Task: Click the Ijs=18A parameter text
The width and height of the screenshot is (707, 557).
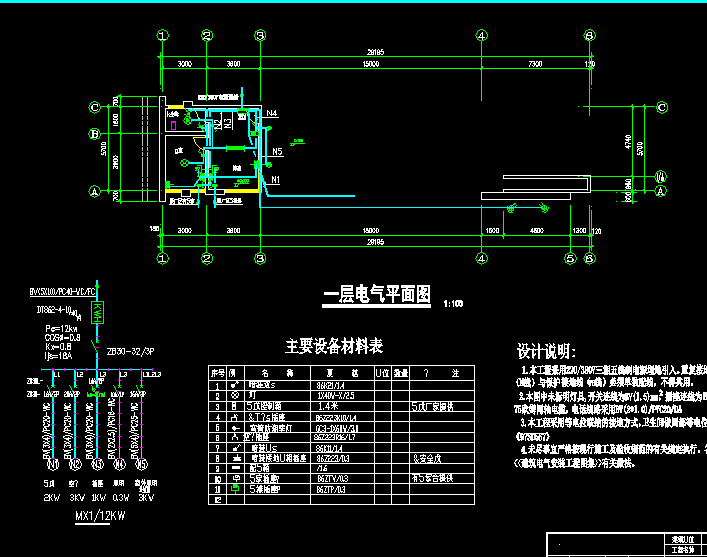Action: point(59,356)
